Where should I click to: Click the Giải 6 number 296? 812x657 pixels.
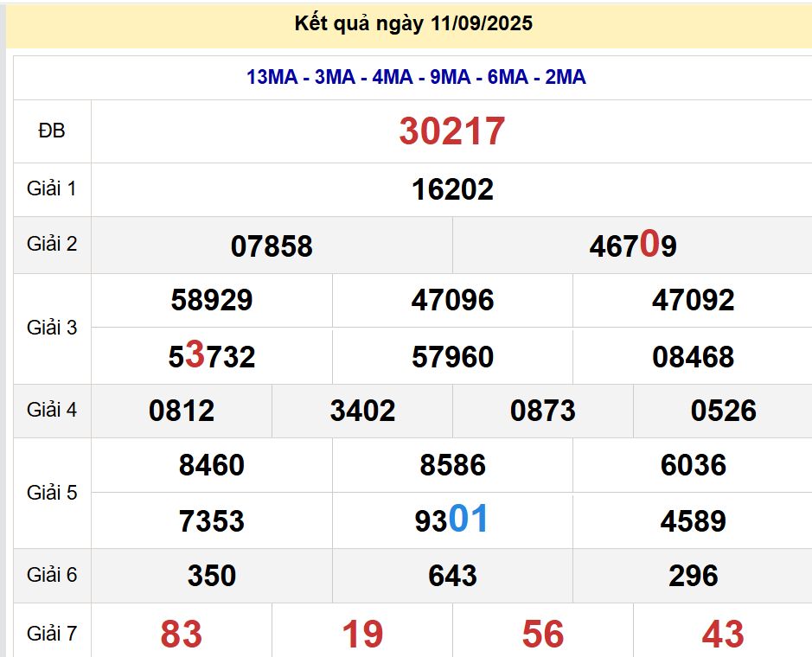point(693,576)
